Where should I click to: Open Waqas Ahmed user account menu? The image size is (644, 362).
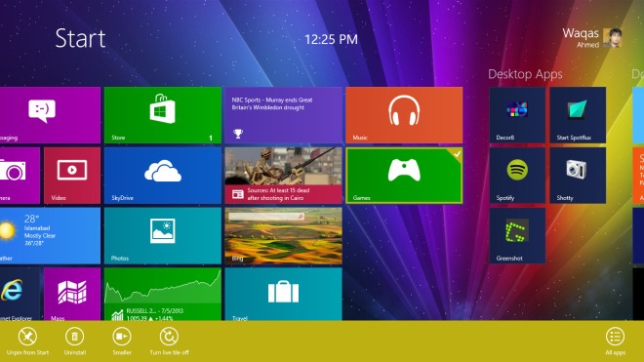(x=592, y=38)
